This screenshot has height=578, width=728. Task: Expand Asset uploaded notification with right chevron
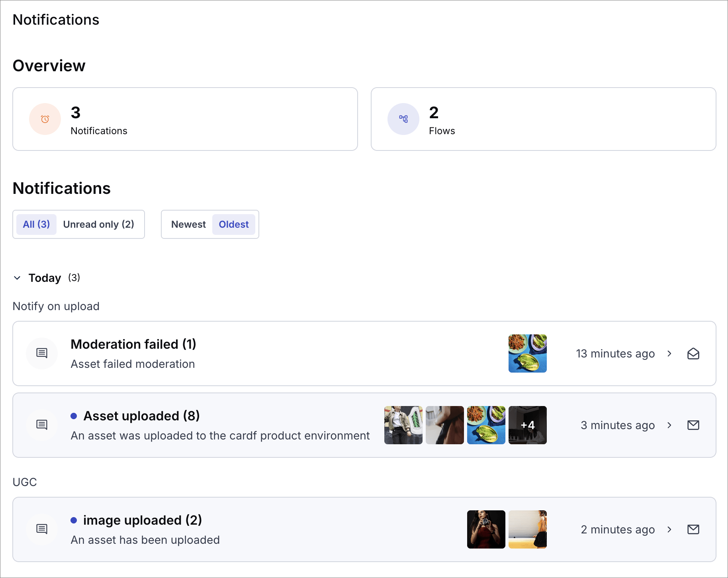(x=669, y=425)
